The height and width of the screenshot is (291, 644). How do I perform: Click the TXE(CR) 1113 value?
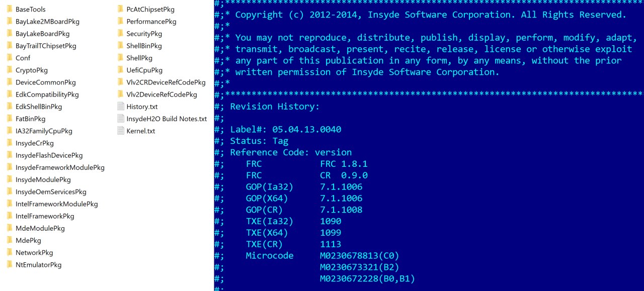click(331, 244)
